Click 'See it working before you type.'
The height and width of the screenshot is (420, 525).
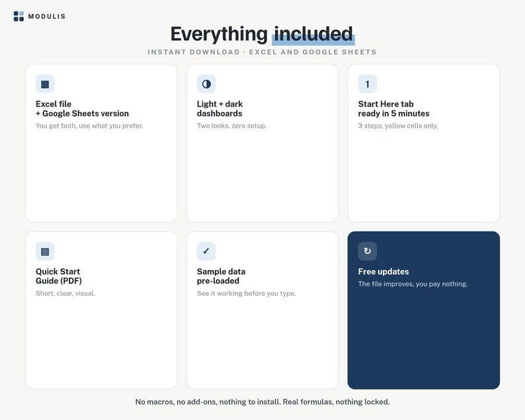click(x=247, y=294)
